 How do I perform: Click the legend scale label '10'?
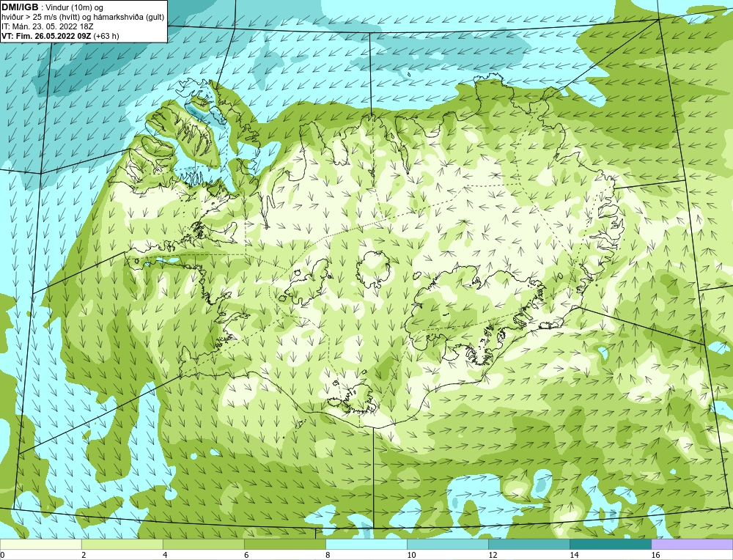[411, 555]
